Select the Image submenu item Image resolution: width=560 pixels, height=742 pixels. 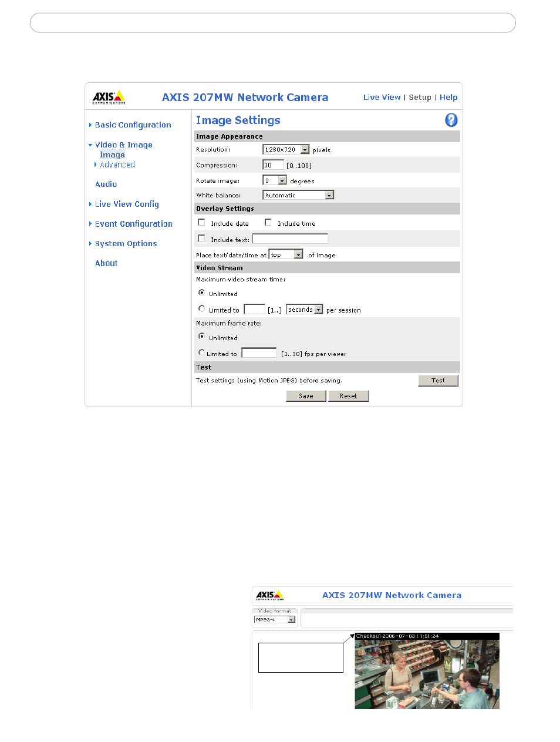click(x=112, y=155)
